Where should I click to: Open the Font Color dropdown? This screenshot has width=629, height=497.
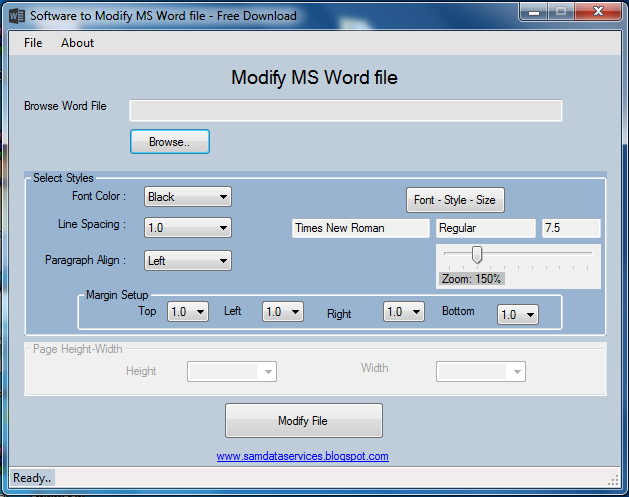188,197
